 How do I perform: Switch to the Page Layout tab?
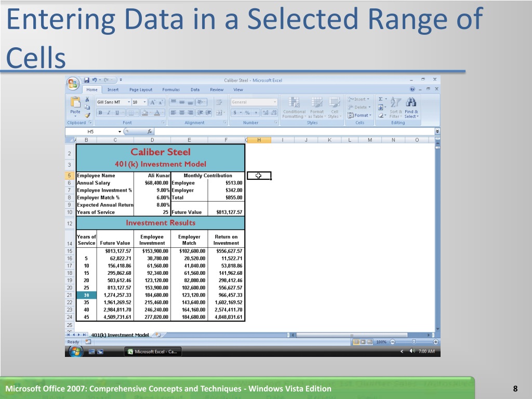coord(141,89)
